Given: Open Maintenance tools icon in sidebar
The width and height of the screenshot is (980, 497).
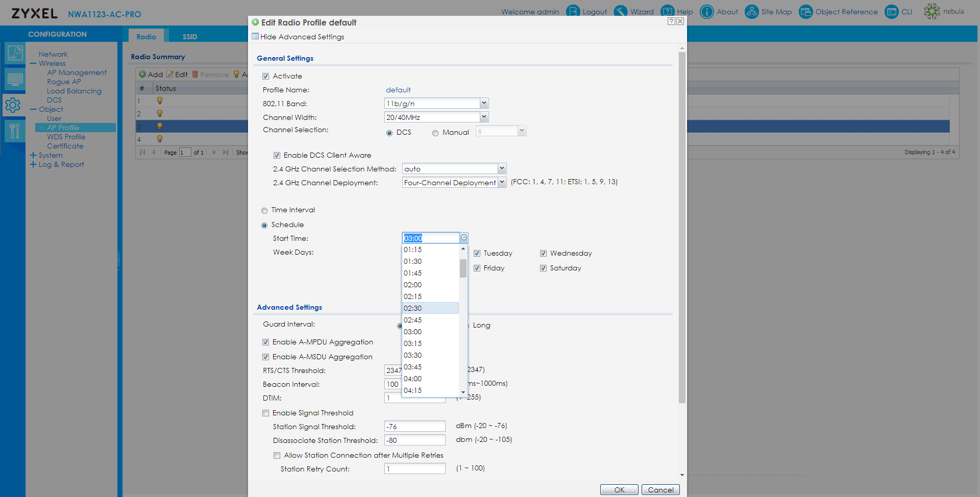Looking at the screenshot, I should pos(15,131).
